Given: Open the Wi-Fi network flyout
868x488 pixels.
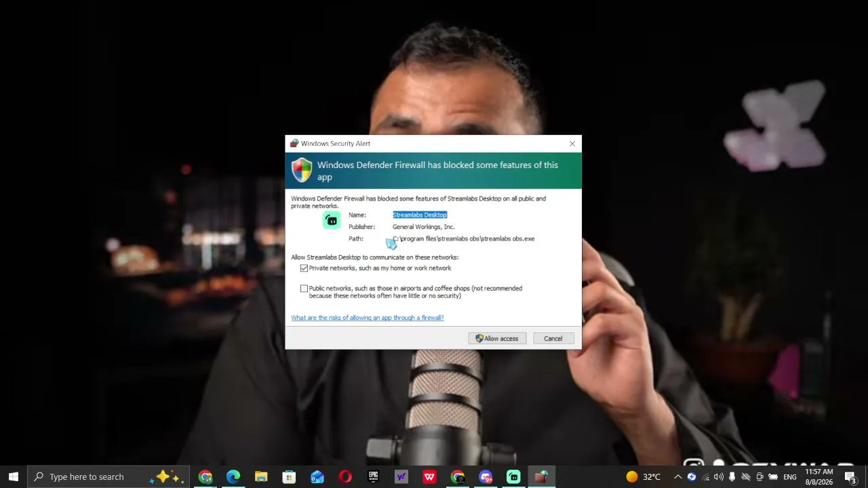Looking at the screenshot, I should point(705,476).
